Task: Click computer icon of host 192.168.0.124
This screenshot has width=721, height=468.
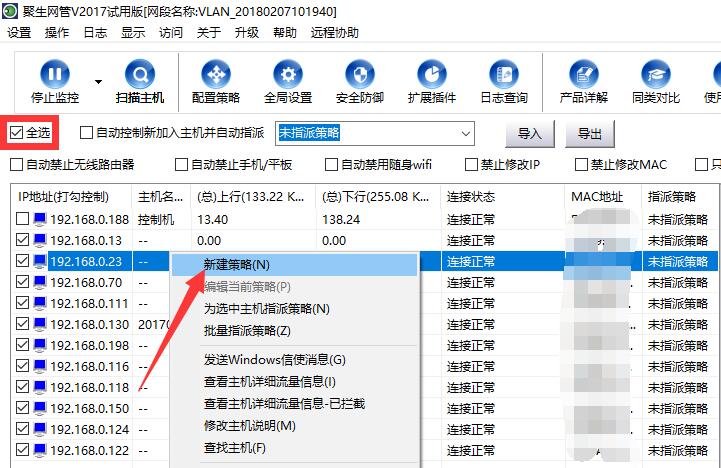Action: pos(40,429)
